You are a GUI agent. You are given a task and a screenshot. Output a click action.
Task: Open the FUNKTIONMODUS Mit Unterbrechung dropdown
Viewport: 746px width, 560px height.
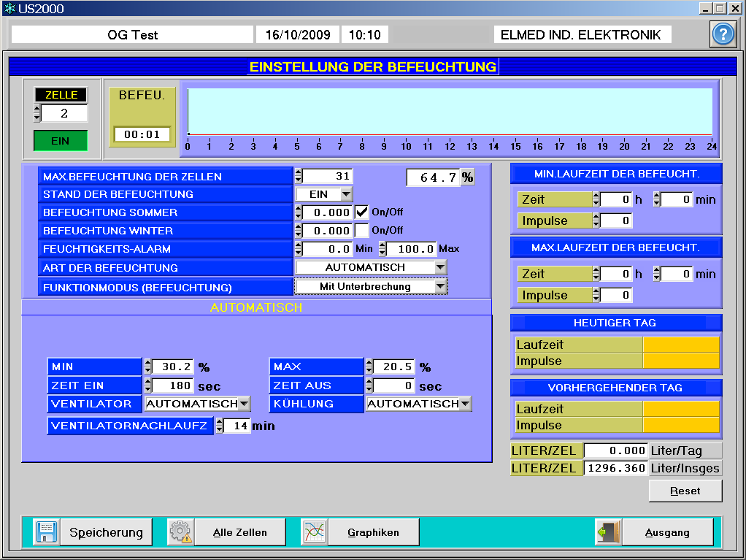(x=439, y=287)
